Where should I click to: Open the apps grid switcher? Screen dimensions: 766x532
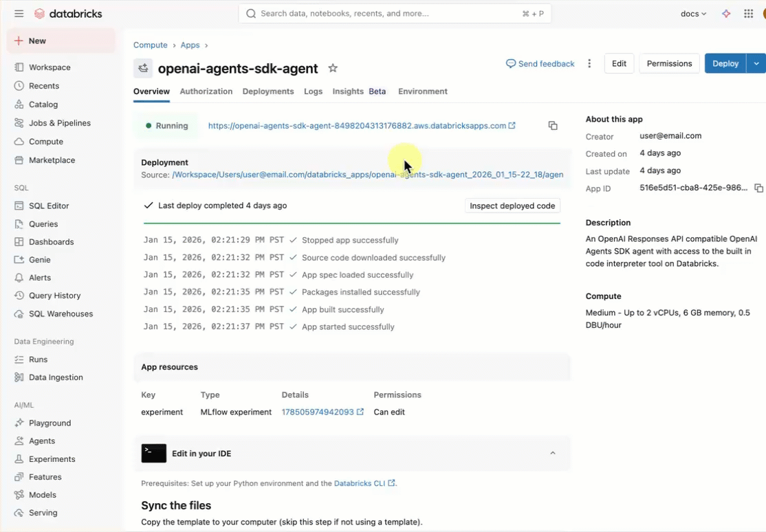(749, 13)
